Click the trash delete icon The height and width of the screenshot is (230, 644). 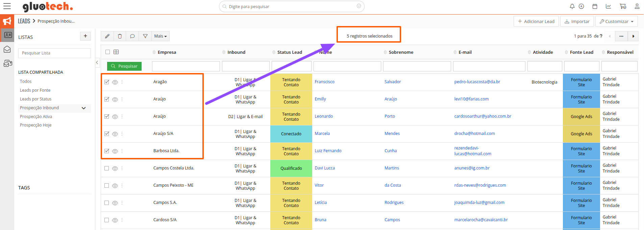tap(120, 36)
